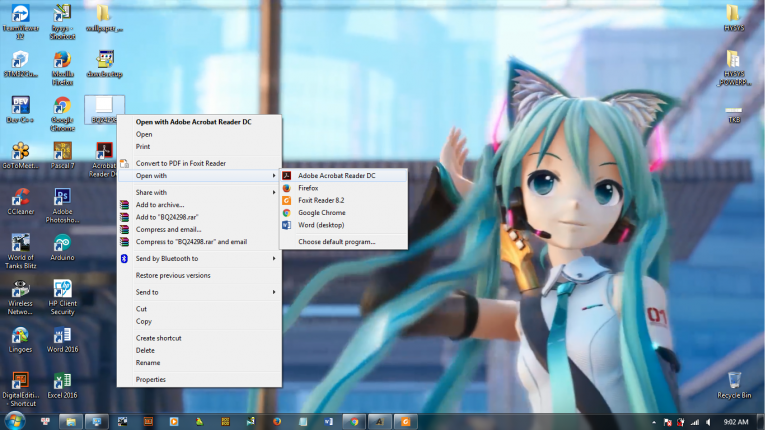
Task: Click Choose default program option
Action: pyautogui.click(x=336, y=242)
